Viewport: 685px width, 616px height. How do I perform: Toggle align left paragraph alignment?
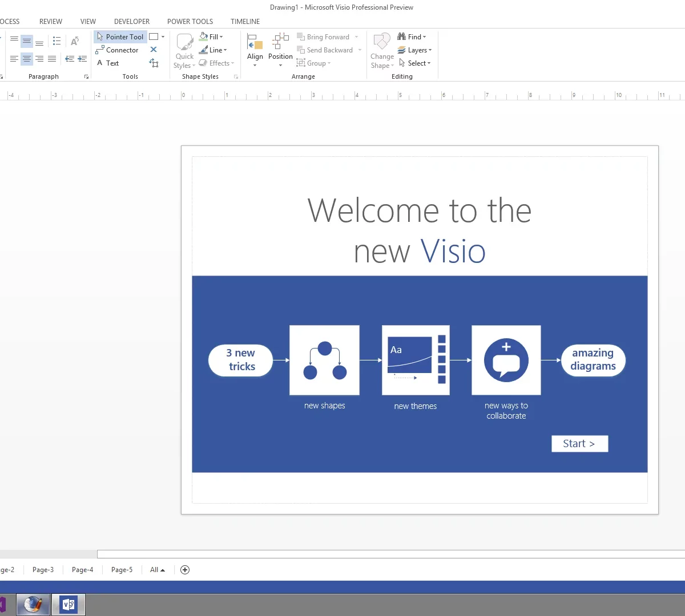(x=14, y=59)
